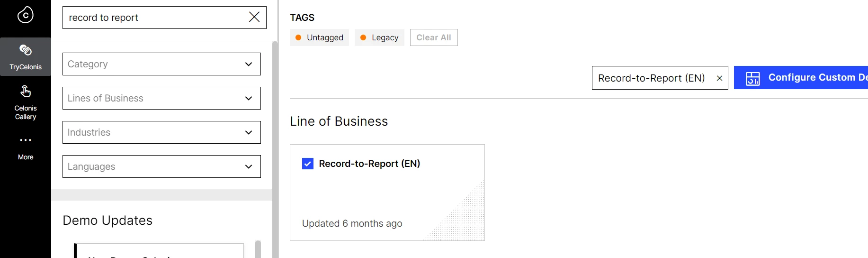868x258 pixels.
Task: Uncheck the Record-to-Report (EN) checkbox
Action: click(308, 164)
